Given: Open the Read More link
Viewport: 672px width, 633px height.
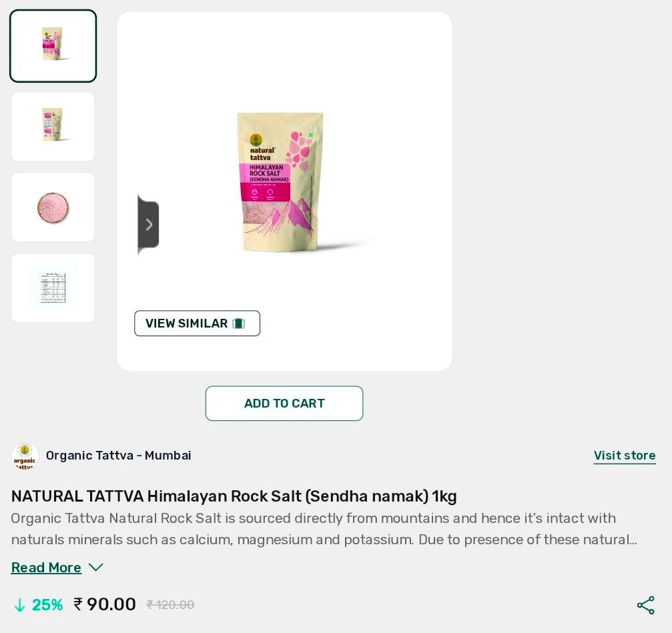Looking at the screenshot, I should [x=46, y=568].
